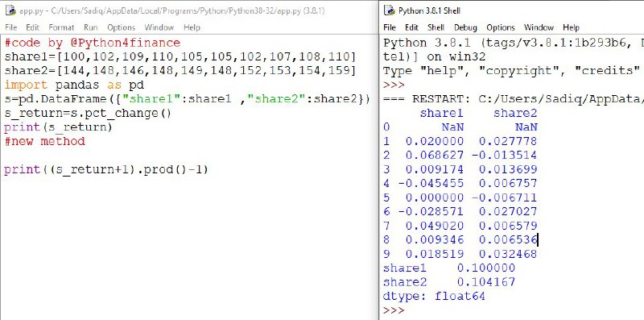644x320 pixels.
Task: Open the editor Window menu
Action: (x=159, y=27)
